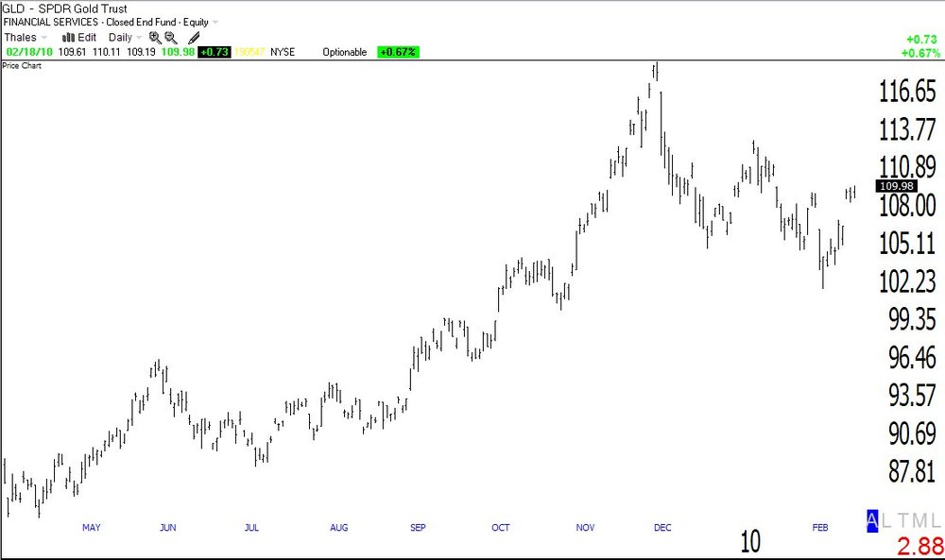Click the zoom in magnifier icon
This screenshot has height=560, width=945.
(x=155, y=38)
